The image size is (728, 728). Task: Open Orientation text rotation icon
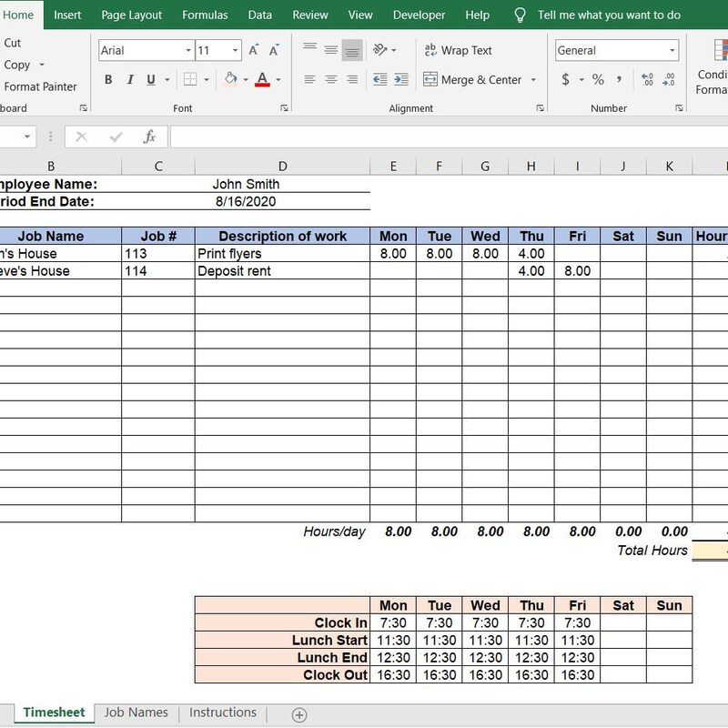pyautogui.click(x=380, y=49)
